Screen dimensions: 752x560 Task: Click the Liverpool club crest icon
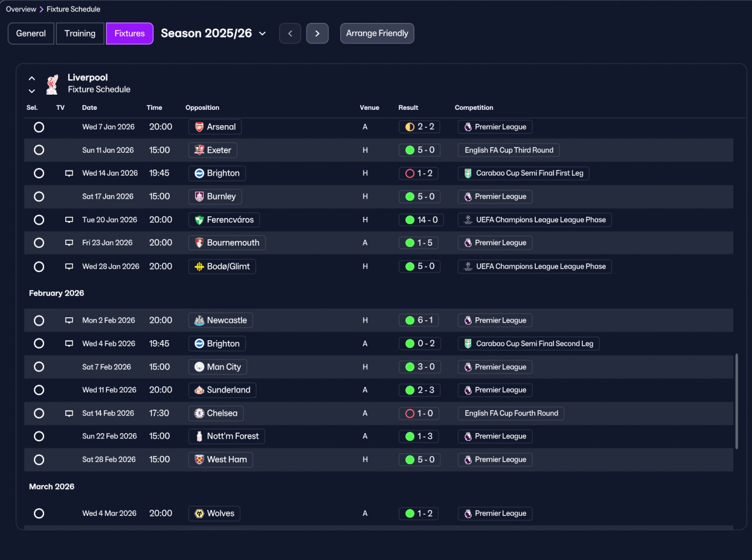point(52,84)
